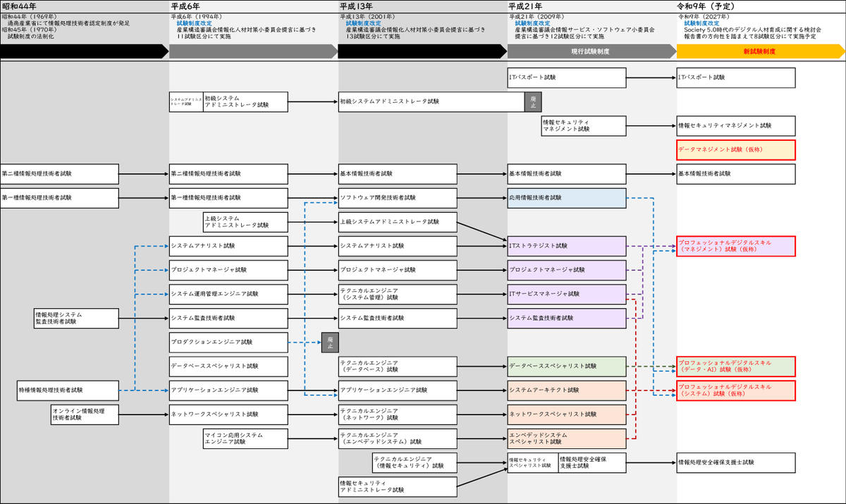Click テクニカルエンジニア（エンベデッドシステム）試験 box
Viewport: 846px width, 504px height.
click(x=398, y=438)
